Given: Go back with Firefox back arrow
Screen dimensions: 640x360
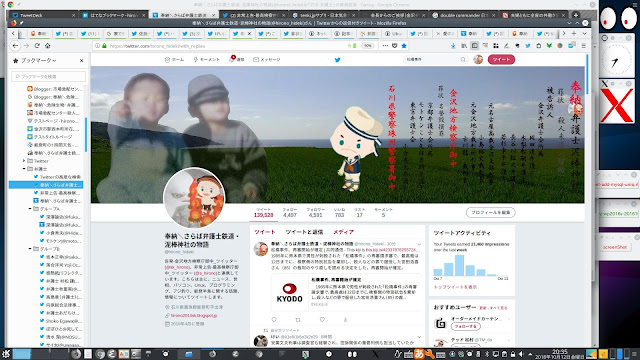Looking at the screenshot, I should (16, 46).
